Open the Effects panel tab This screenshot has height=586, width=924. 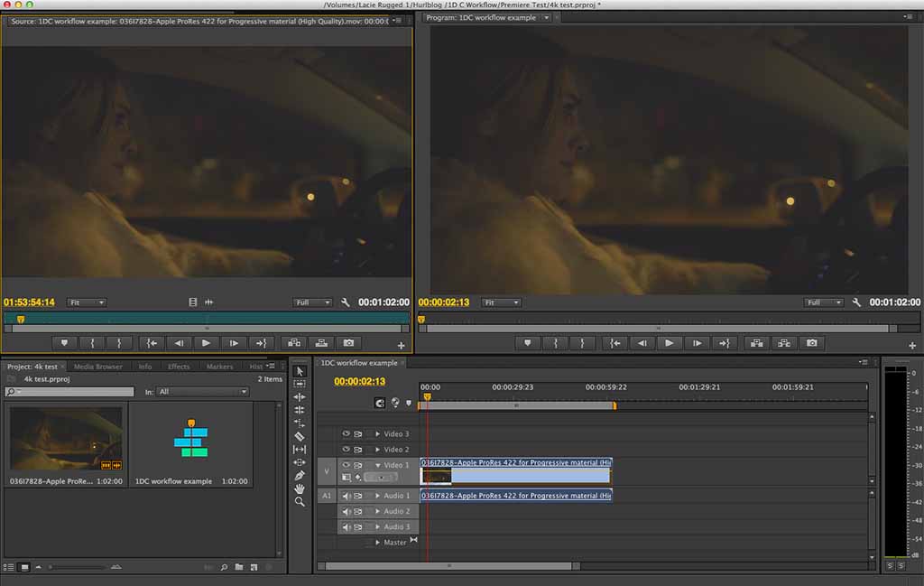click(x=179, y=367)
